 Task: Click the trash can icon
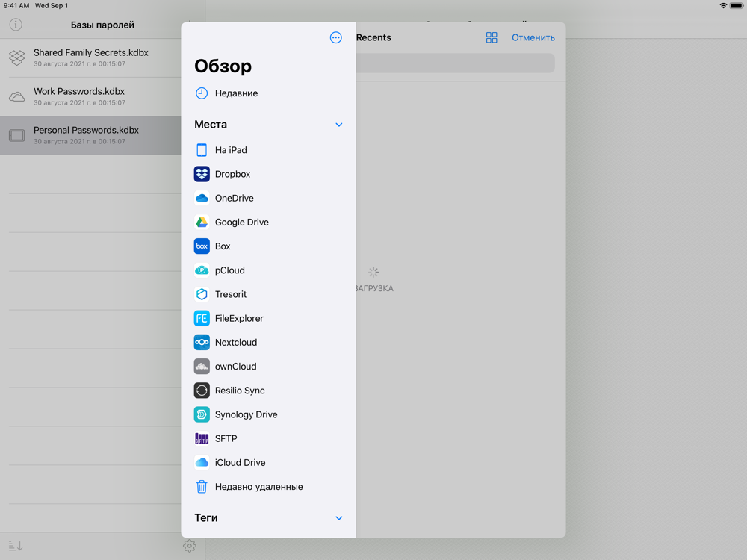[202, 487]
